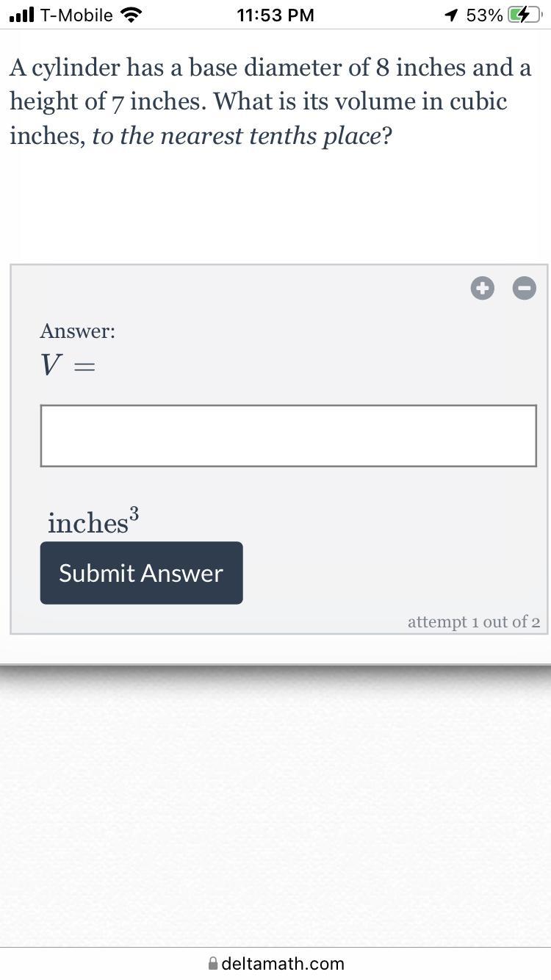Tap the T-Mobile carrier label
This screenshot has width=551, height=980.
[x=76, y=15]
